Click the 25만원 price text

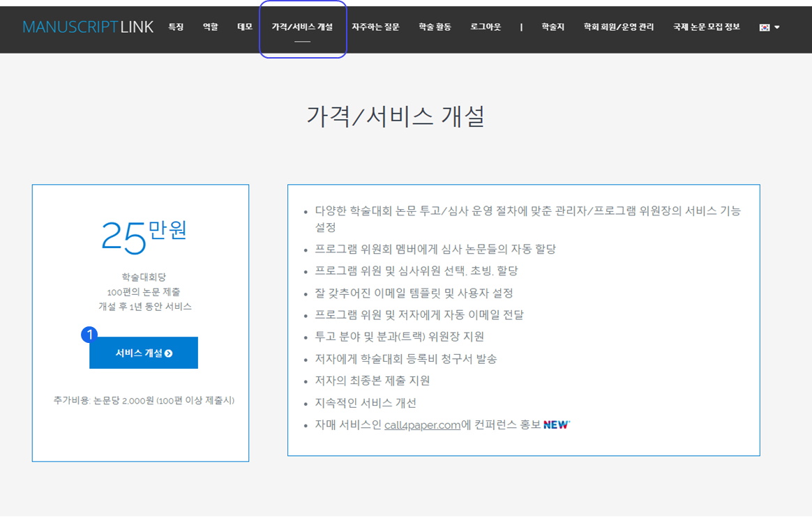tap(144, 237)
